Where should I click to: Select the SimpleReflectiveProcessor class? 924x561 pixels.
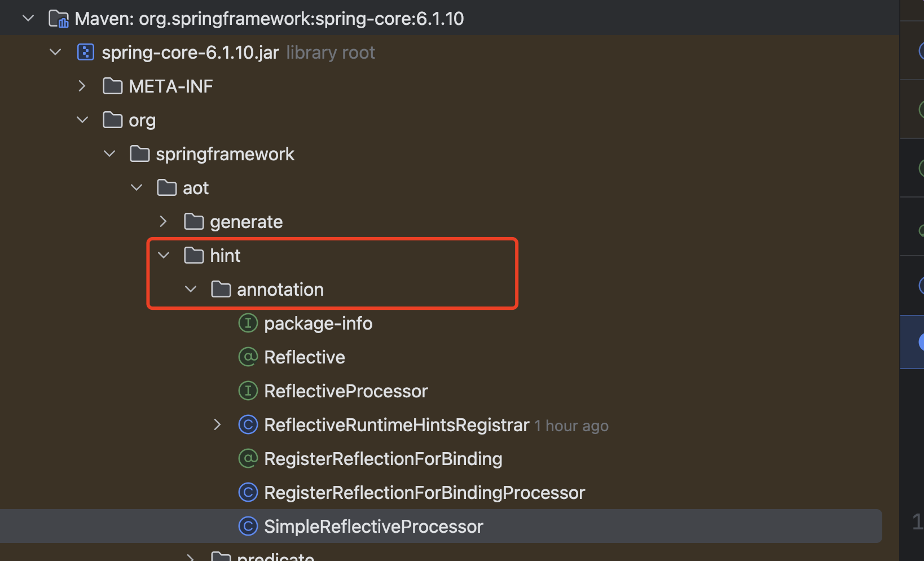[x=373, y=527]
